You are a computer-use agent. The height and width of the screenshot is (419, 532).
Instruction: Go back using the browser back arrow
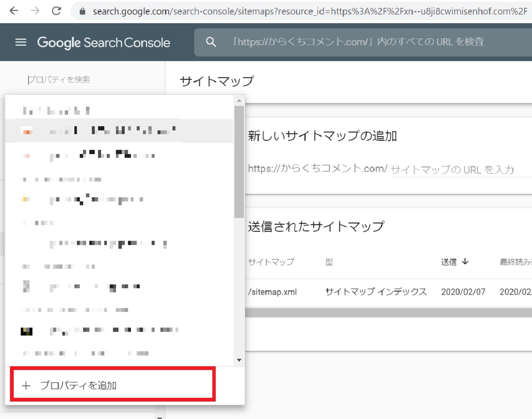click(x=14, y=11)
